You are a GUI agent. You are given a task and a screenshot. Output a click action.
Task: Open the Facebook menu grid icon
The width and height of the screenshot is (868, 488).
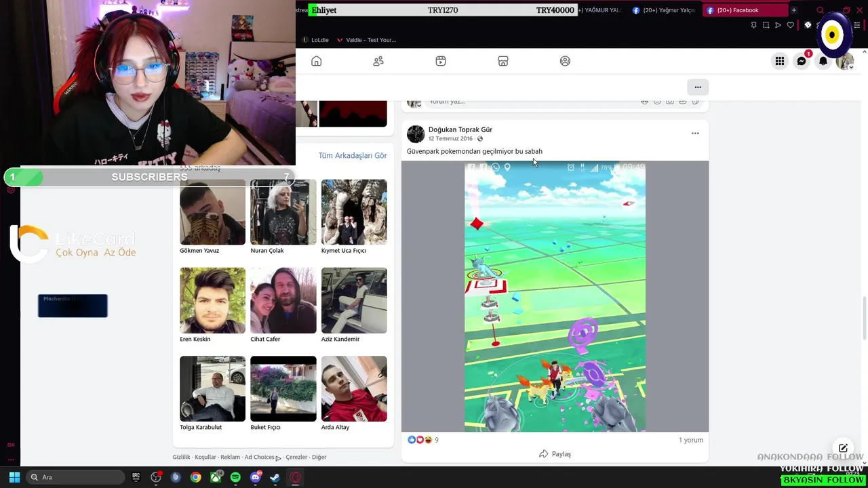click(780, 61)
